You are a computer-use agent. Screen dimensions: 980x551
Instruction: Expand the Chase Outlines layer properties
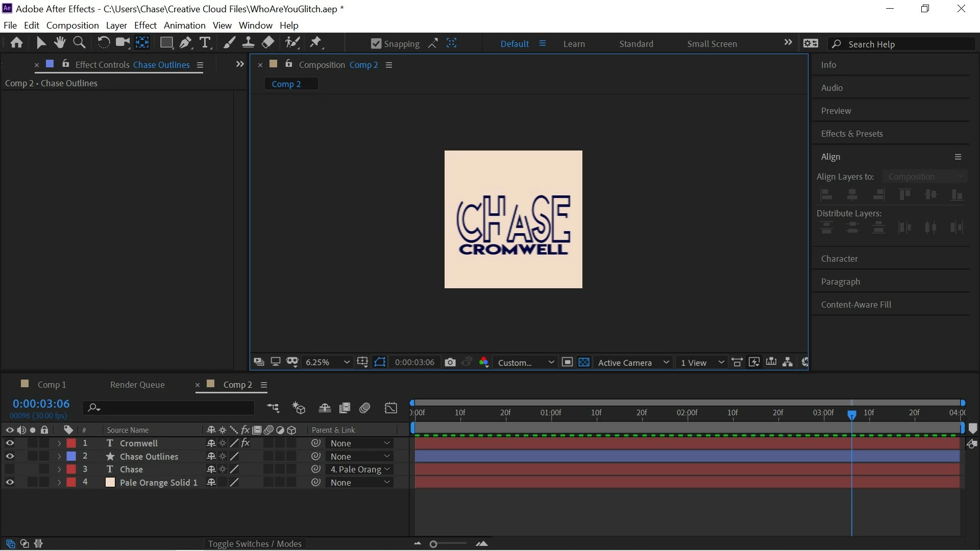[59, 457]
